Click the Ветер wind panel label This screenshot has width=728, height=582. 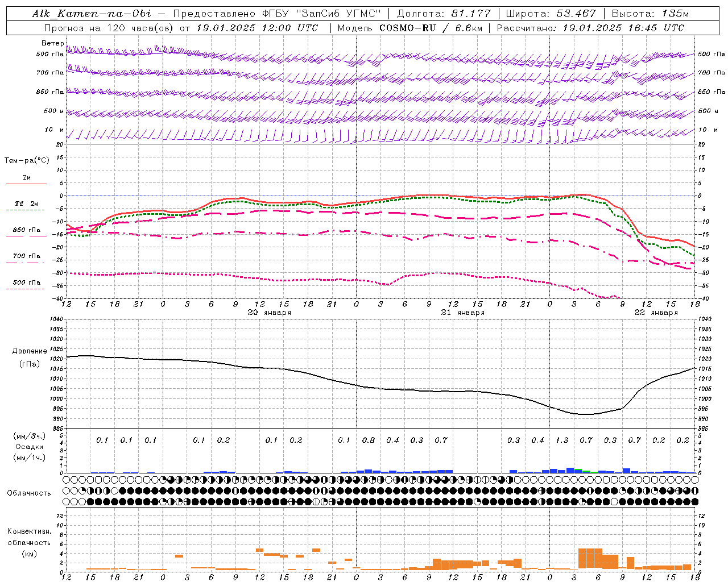(x=52, y=43)
